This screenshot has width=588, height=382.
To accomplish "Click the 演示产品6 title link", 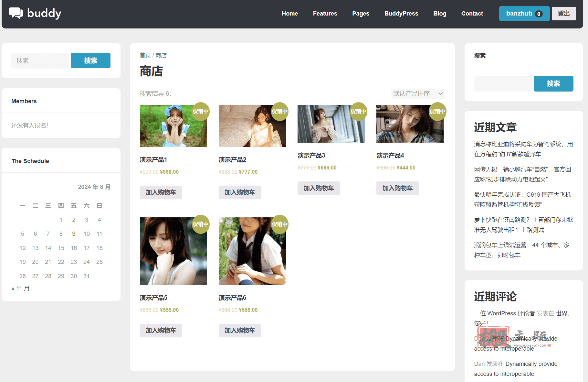I will point(232,298).
